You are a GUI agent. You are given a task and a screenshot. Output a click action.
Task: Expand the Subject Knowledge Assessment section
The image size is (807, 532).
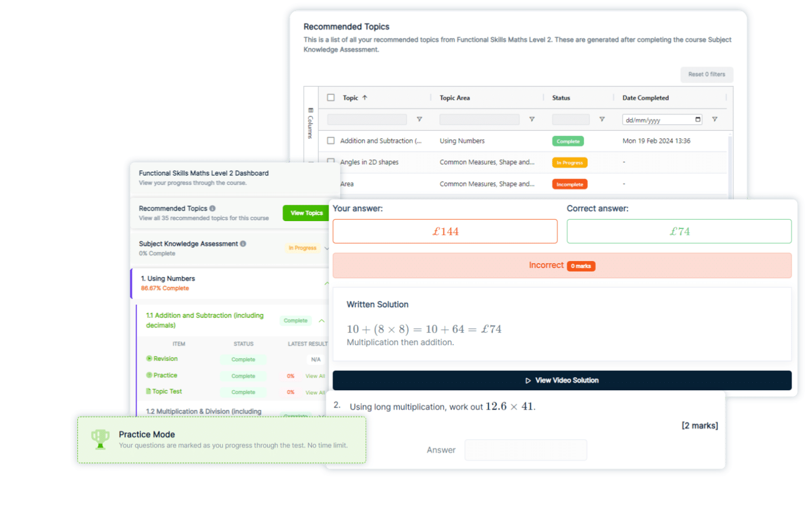pyautogui.click(x=326, y=248)
